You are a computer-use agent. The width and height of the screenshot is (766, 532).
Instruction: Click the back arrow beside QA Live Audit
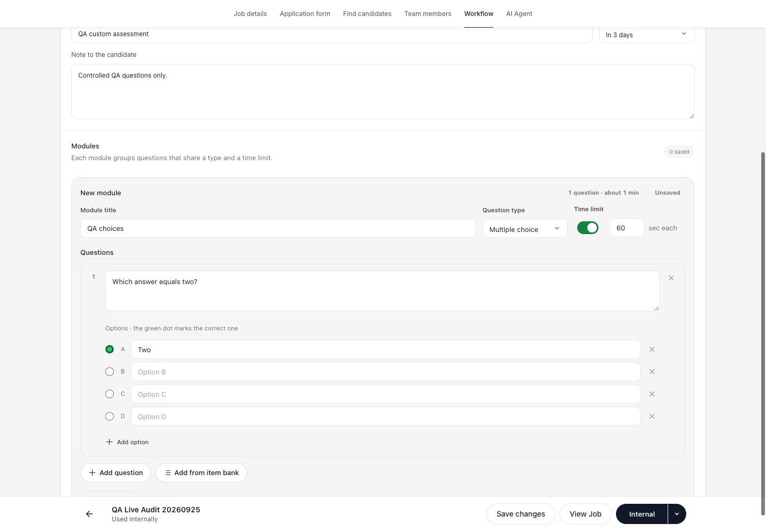click(89, 514)
